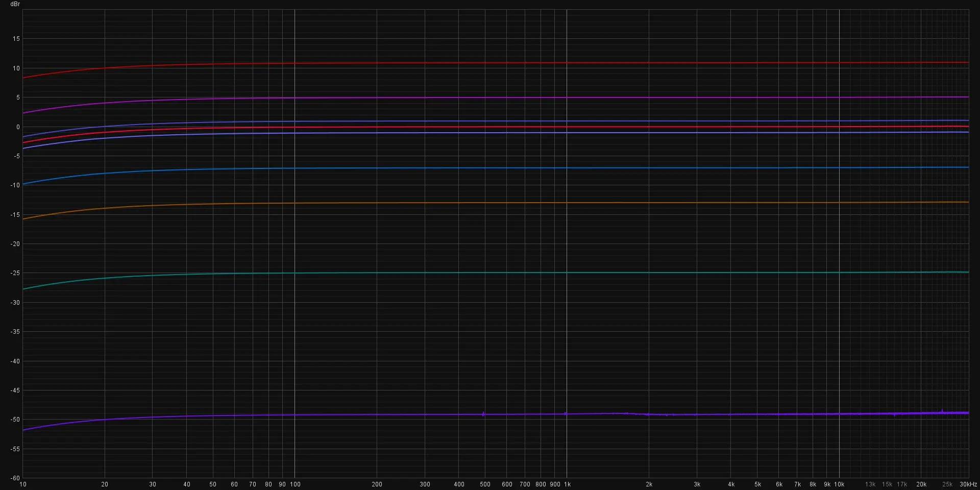Select the 40 label on the frequency axis
The image size is (980, 490).
[187, 484]
